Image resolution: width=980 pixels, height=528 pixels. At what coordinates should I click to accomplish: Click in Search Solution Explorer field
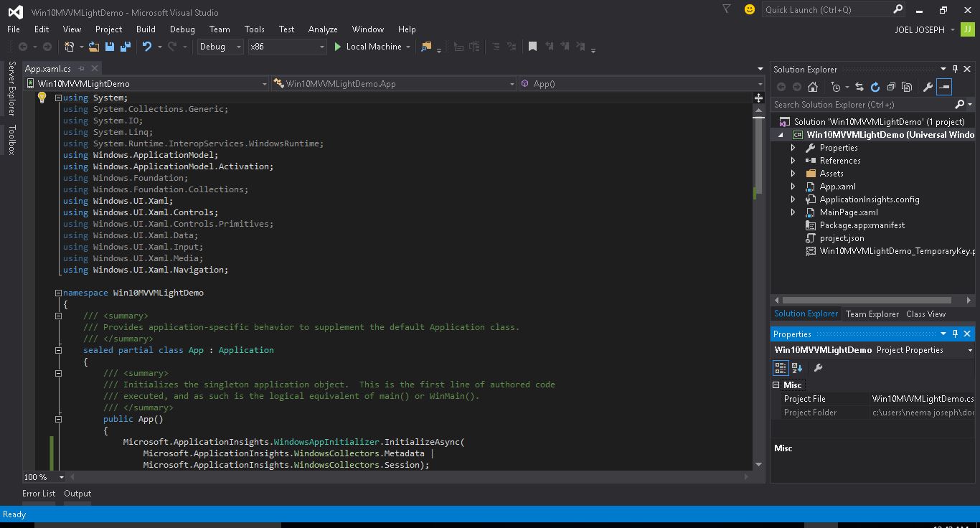tap(863, 105)
